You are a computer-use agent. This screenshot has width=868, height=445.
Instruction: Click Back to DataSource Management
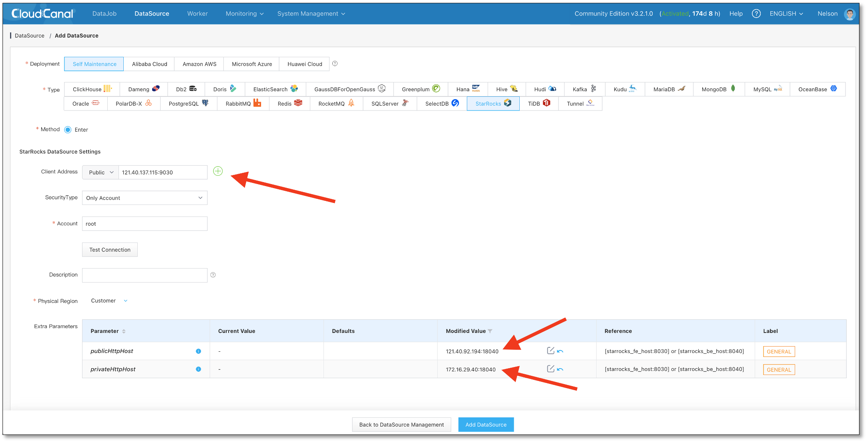coord(402,425)
